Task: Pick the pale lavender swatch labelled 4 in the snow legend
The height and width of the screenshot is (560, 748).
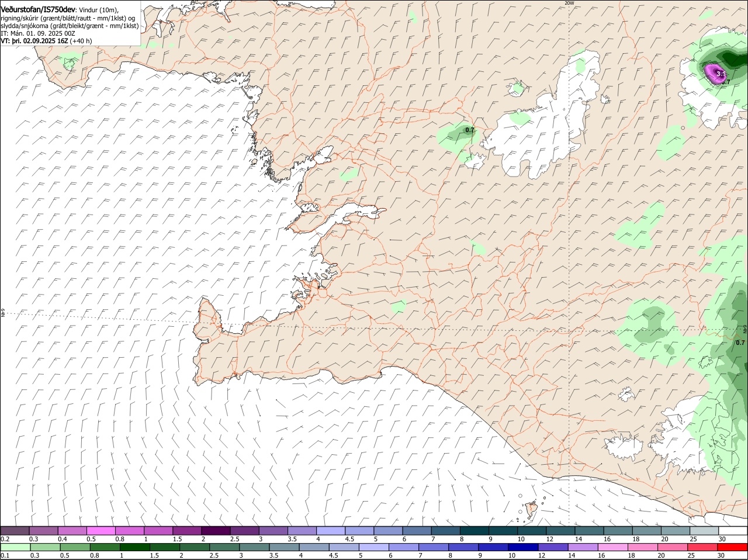Action: (x=331, y=531)
